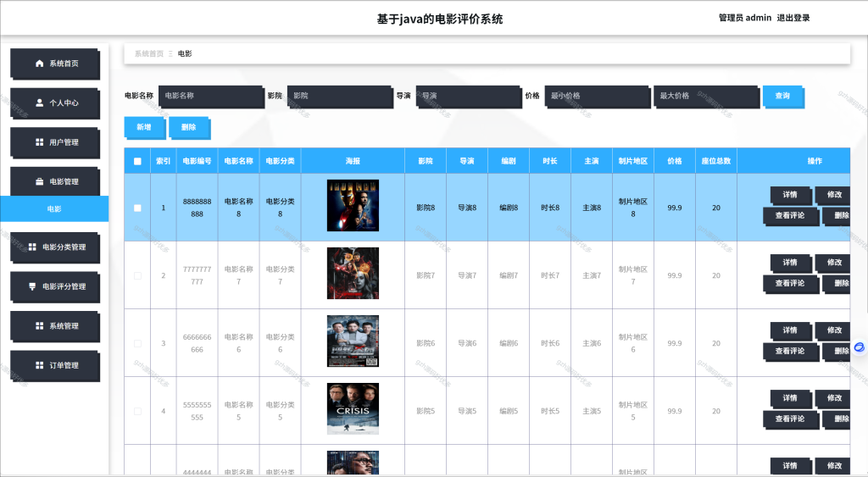The height and width of the screenshot is (477, 868).
Task: Click 详情 for movie 电影名称6
Action: pos(791,330)
